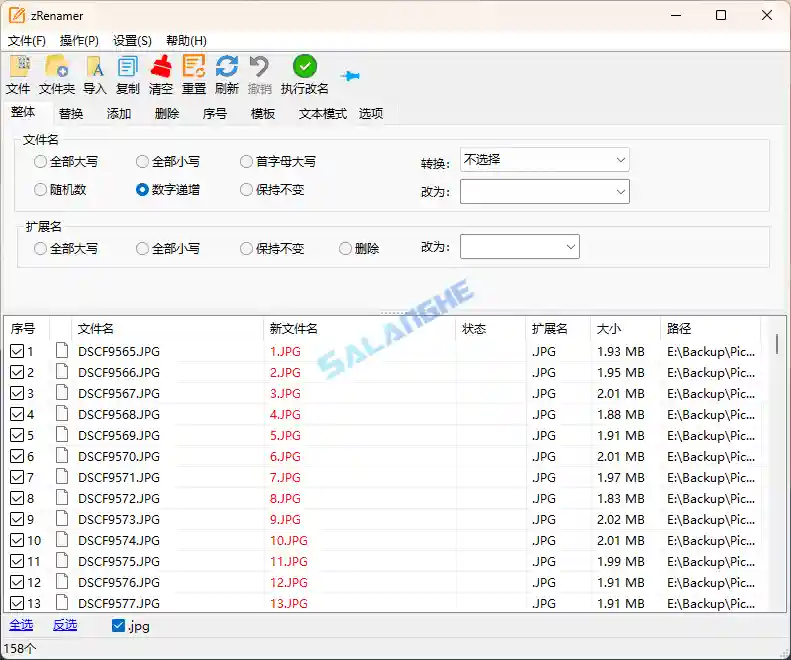Select 全部小写 radio for 文件名

(142, 161)
